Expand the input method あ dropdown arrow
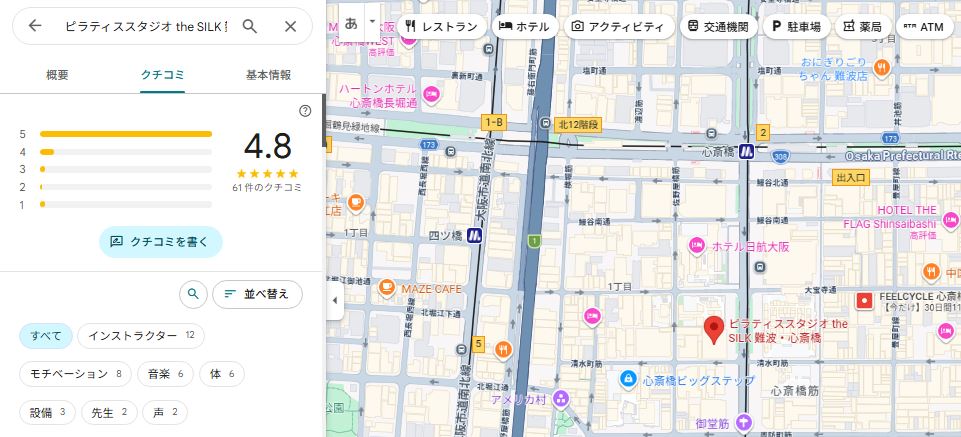Screen dimensions: 961x437 tap(372, 20)
